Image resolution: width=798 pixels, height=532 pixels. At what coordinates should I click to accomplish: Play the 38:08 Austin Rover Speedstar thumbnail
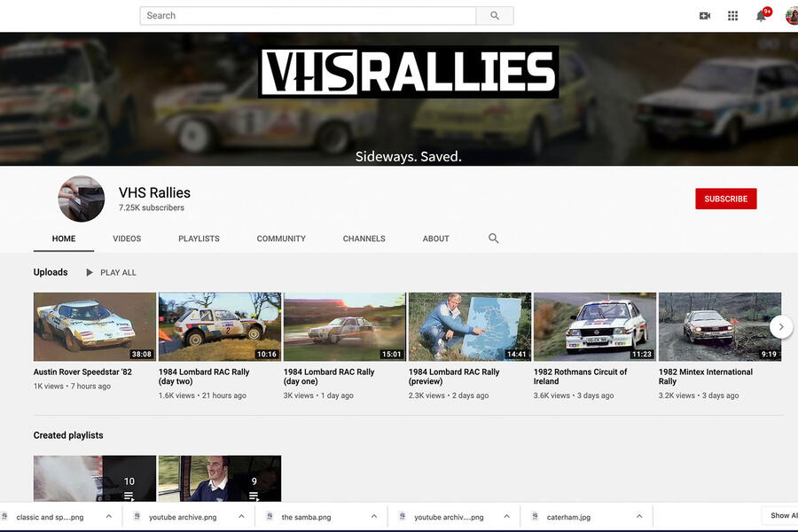95,327
